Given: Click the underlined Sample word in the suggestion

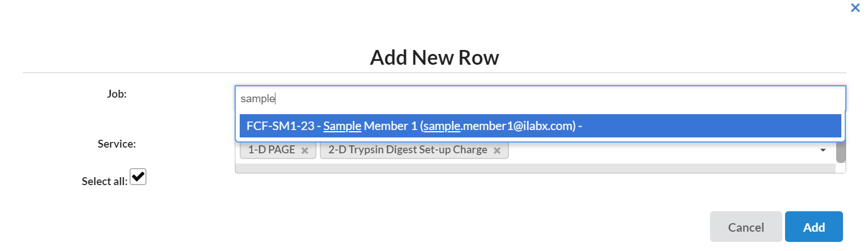Looking at the screenshot, I should point(342,126).
